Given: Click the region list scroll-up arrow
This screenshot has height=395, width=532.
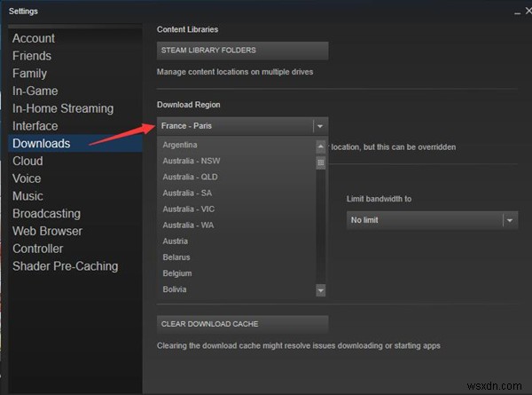Looking at the screenshot, I should tap(321, 146).
